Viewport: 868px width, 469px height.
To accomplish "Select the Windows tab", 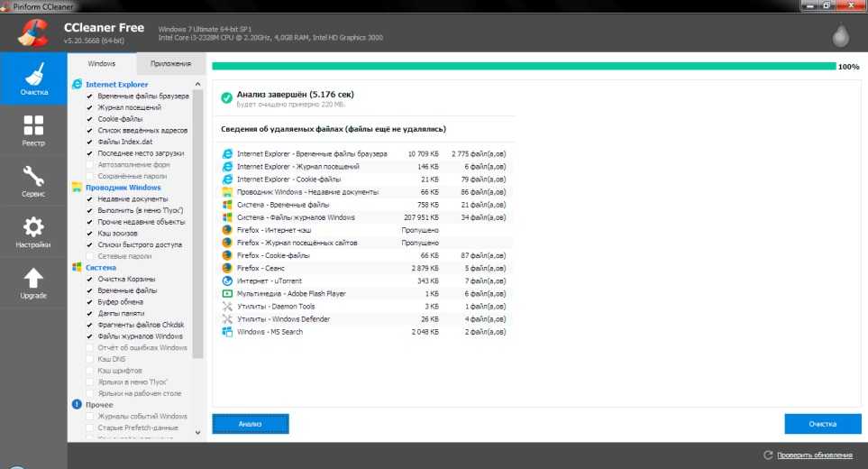I will (102, 64).
